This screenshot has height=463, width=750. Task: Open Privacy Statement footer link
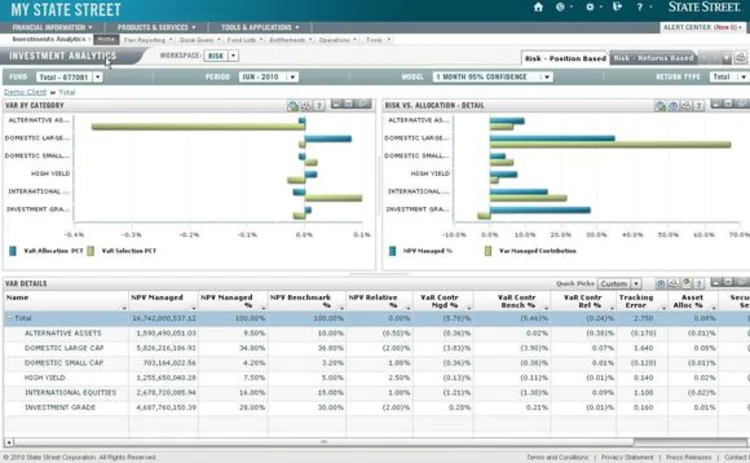pyautogui.click(x=627, y=457)
